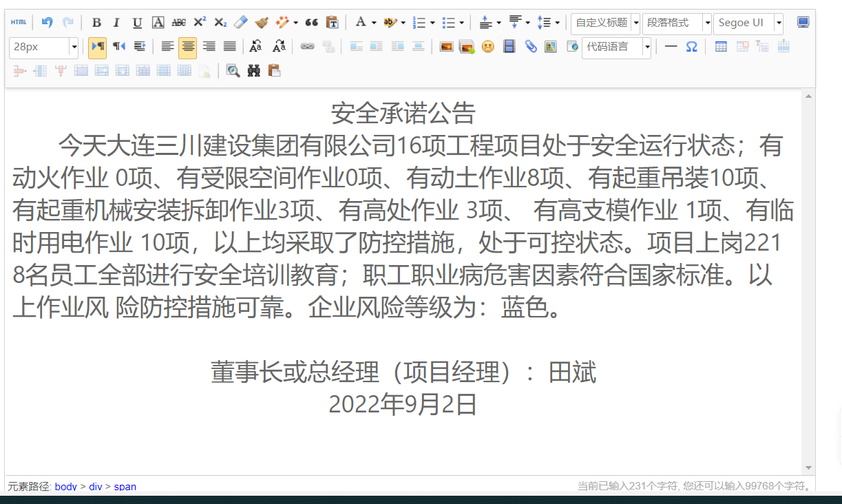The image size is (842, 504).
Task: Insert a map
Action: (x=550, y=47)
